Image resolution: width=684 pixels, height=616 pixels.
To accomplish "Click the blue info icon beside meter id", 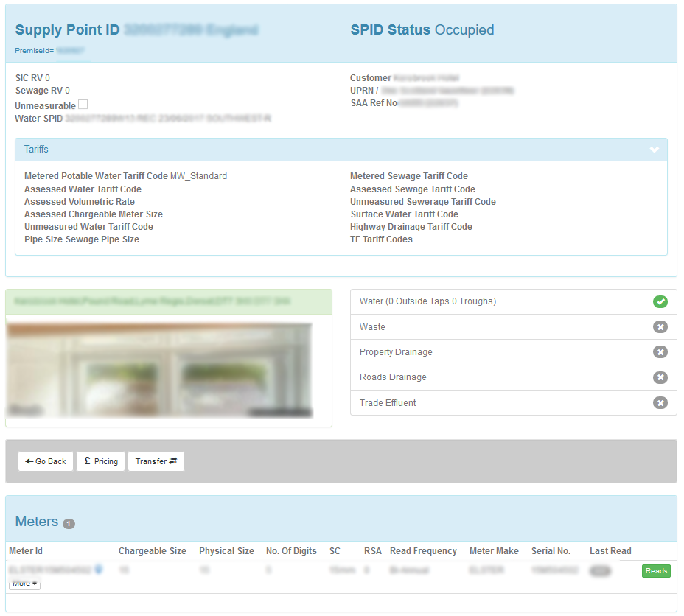I will pyautogui.click(x=99, y=570).
